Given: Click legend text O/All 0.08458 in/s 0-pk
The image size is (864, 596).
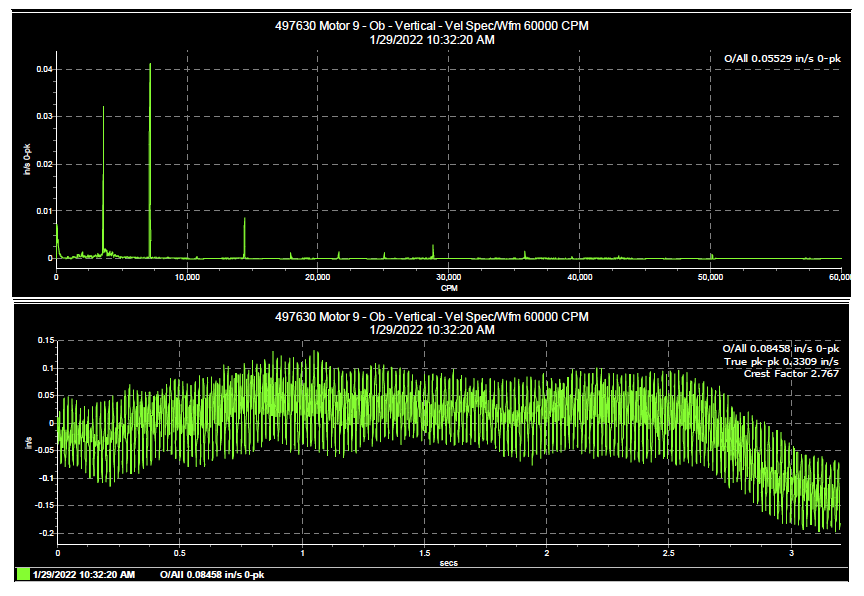Looking at the screenshot, I should (212, 575).
